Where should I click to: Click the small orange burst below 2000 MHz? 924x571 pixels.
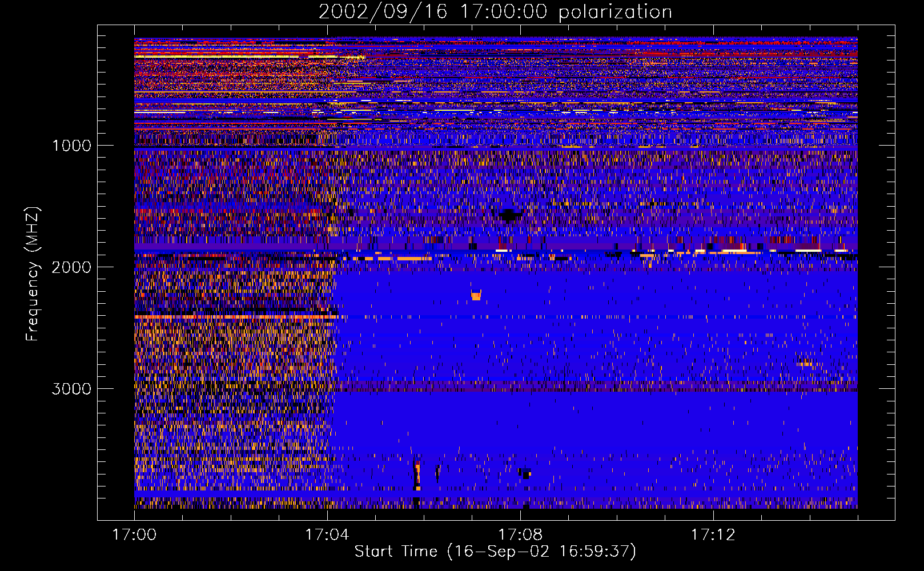tap(476, 296)
